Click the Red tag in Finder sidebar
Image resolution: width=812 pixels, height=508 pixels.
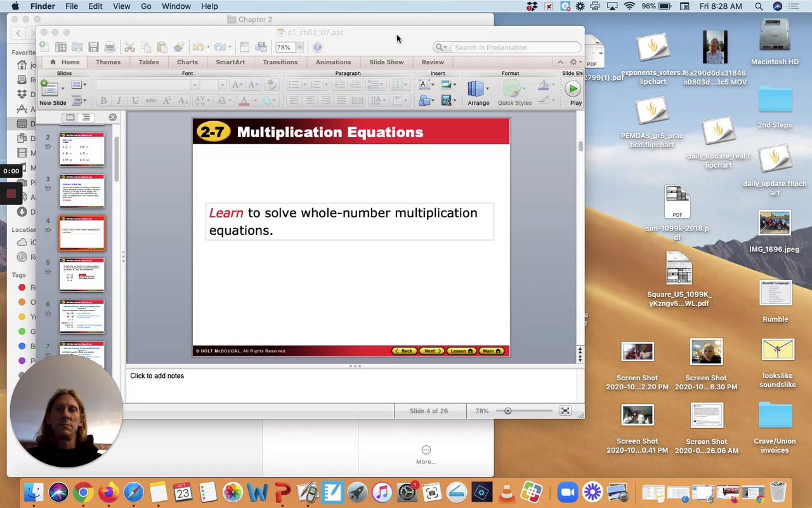click(22, 288)
